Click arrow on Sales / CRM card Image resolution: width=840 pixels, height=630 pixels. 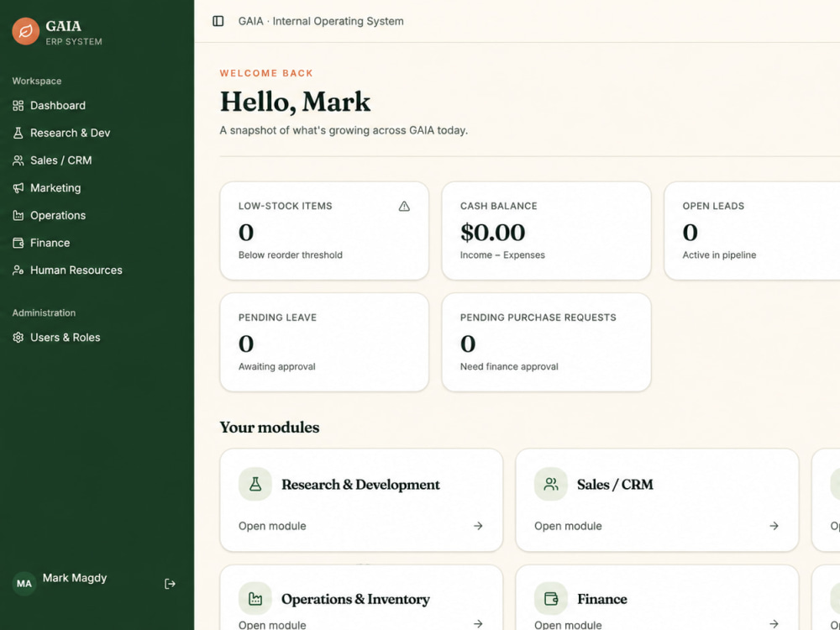(774, 526)
